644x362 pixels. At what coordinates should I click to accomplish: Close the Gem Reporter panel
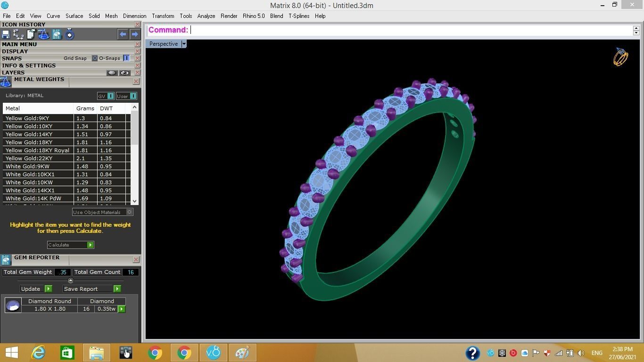click(x=136, y=259)
